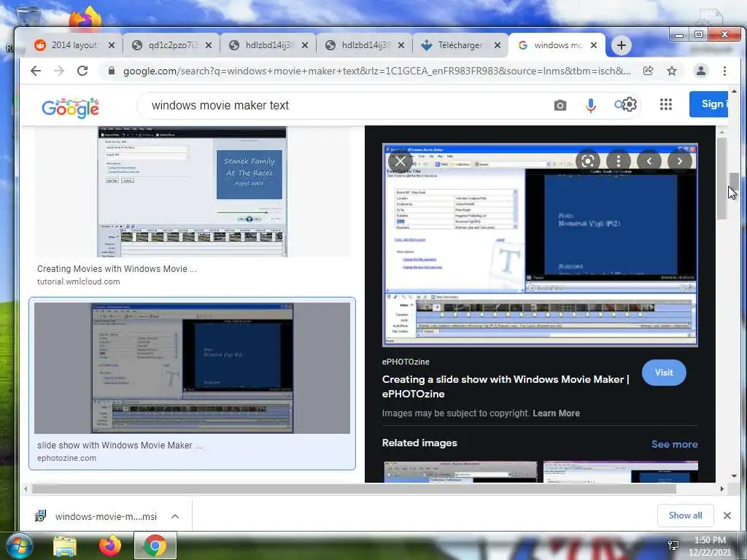Click the page scrollbar down arrow

734,475
